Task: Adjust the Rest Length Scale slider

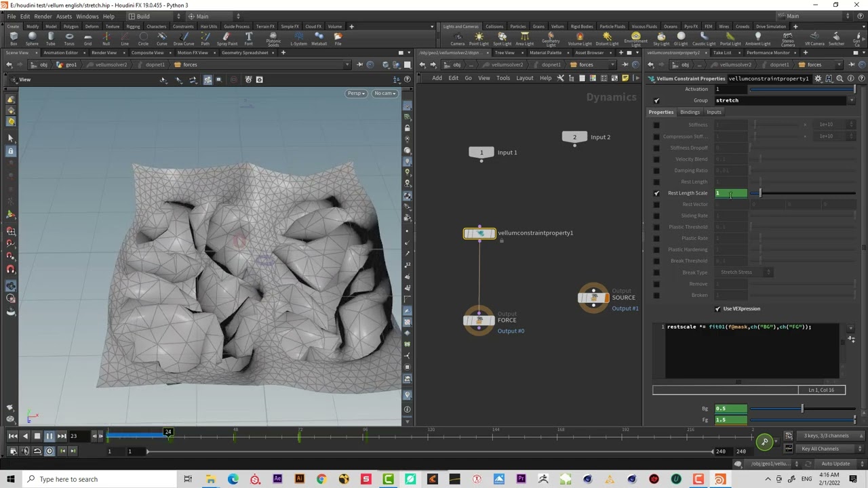Action: (x=802, y=194)
